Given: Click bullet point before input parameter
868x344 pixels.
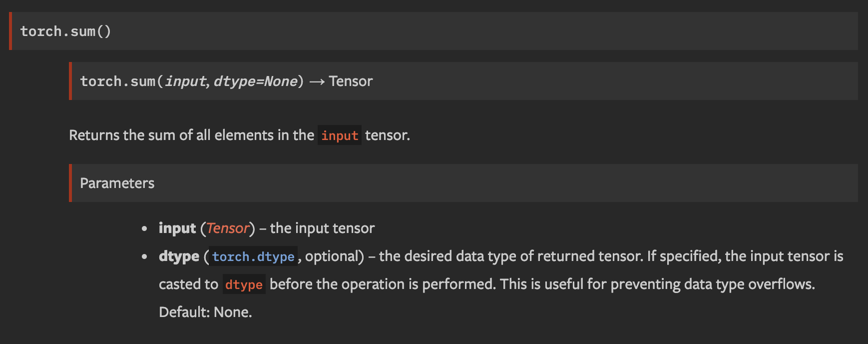Looking at the screenshot, I should 144,229.
